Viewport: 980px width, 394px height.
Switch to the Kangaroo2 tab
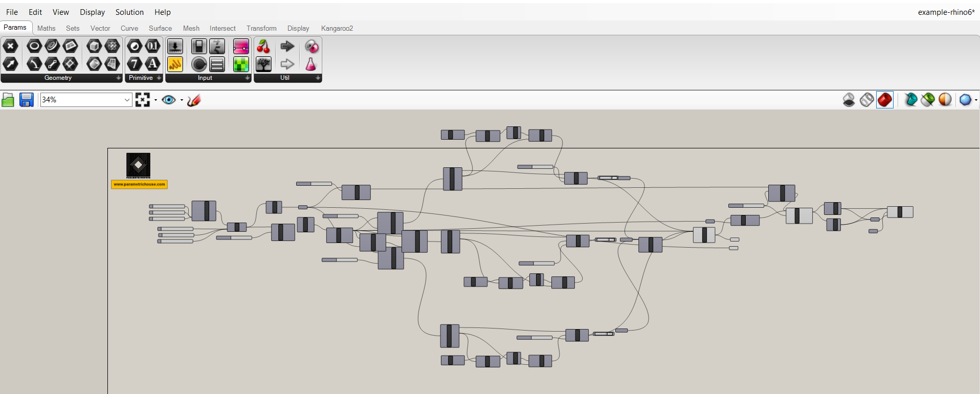[x=337, y=28]
